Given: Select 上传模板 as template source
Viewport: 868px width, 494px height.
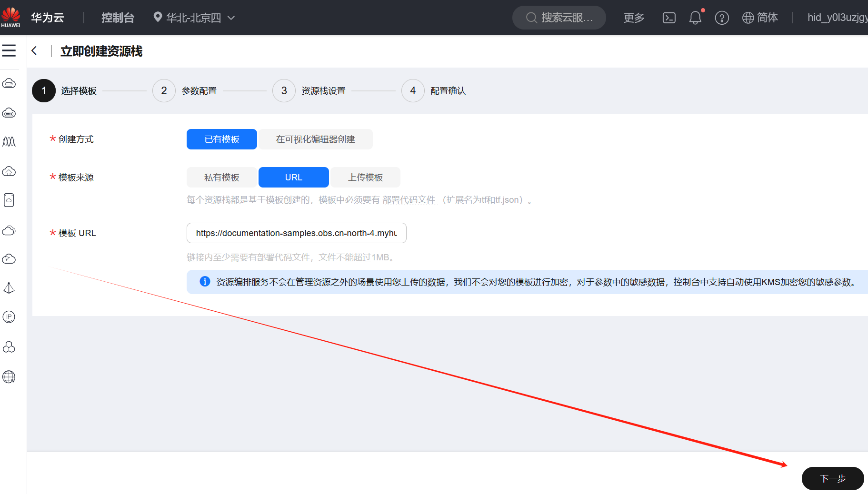Looking at the screenshot, I should coord(366,177).
